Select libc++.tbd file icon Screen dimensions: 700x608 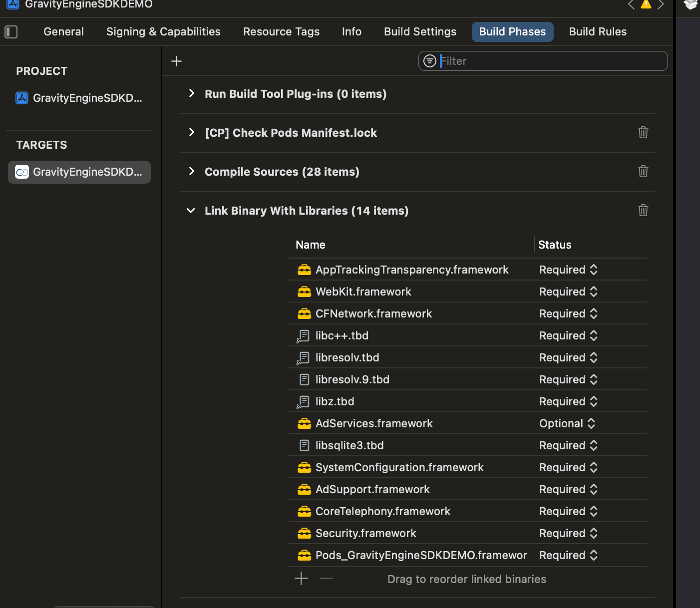(303, 336)
